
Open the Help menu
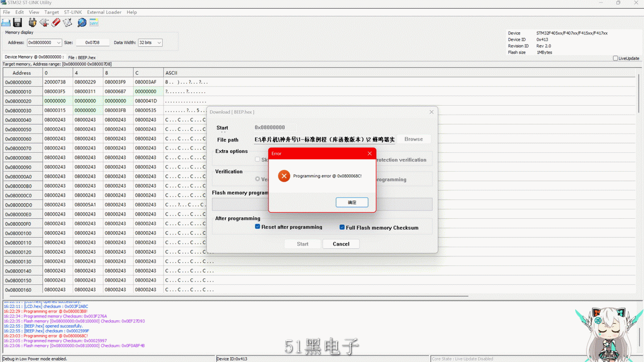pos(131,12)
